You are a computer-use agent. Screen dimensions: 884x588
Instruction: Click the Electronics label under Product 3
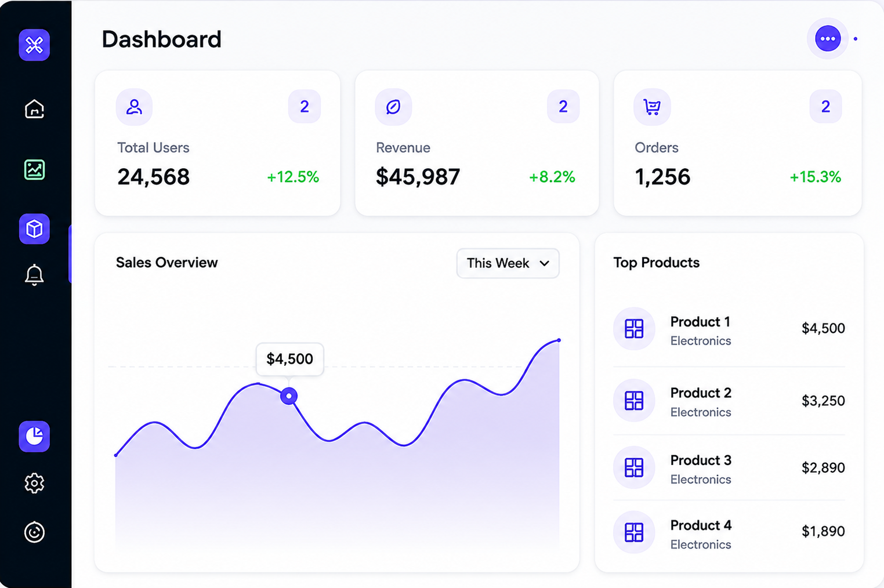701,480
